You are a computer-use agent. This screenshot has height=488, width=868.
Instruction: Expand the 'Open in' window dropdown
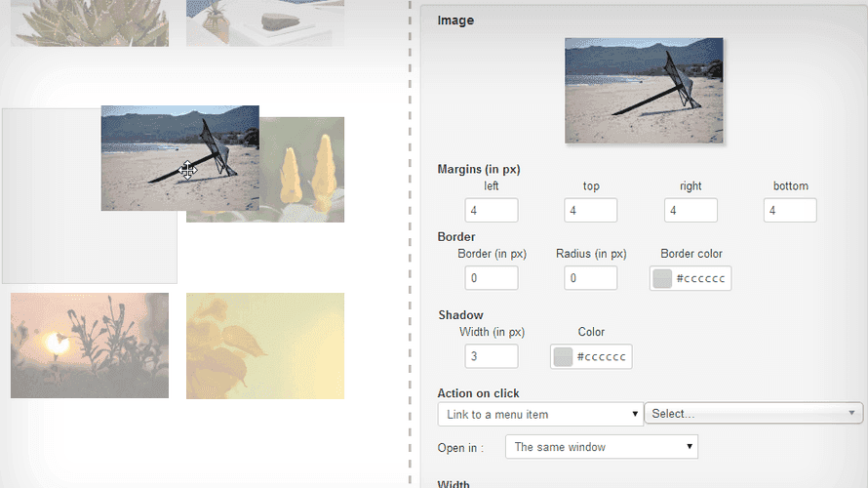(602, 447)
